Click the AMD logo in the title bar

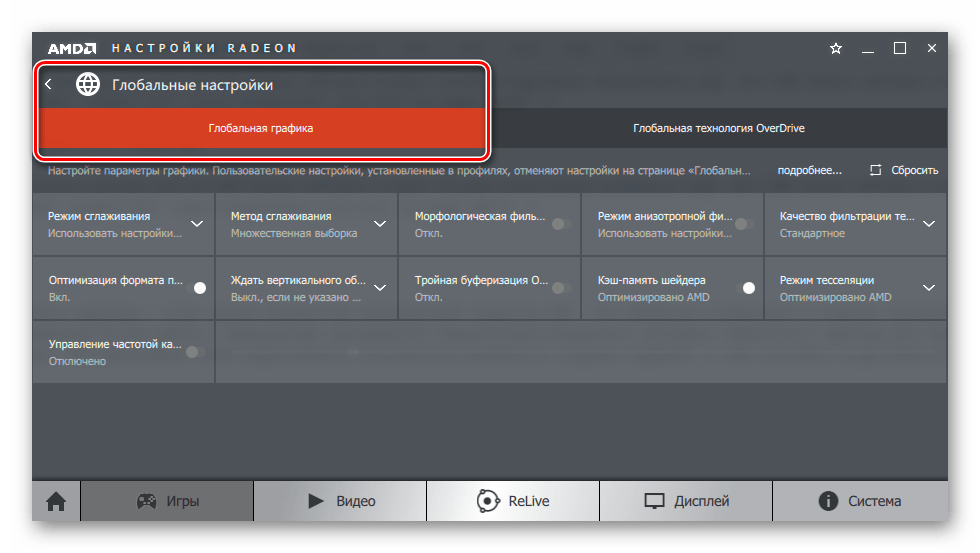[x=72, y=48]
